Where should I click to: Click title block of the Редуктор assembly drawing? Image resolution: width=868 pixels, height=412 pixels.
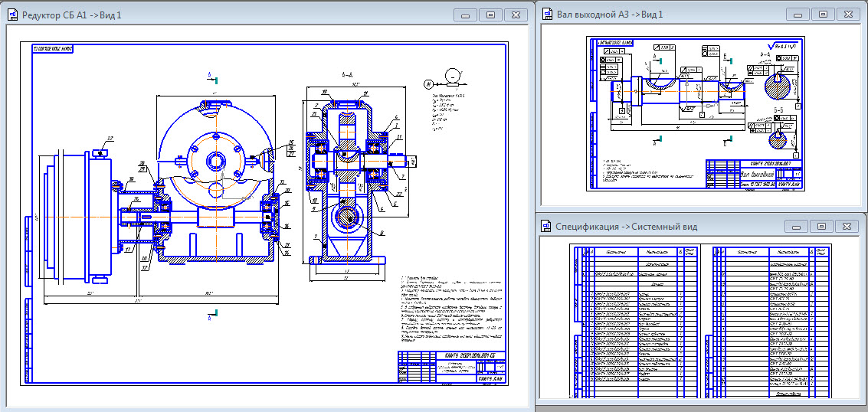click(x=452, y=366)
